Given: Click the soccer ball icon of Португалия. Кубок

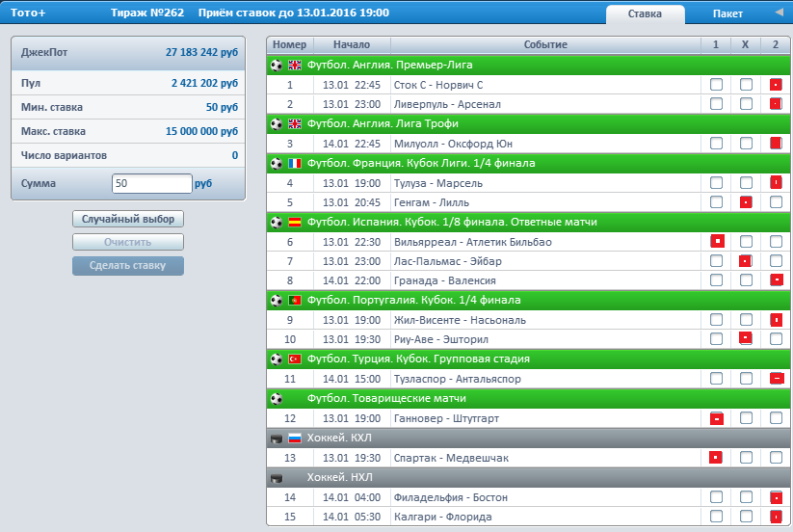Looking at the screenshot, I should tap(277, 301).
